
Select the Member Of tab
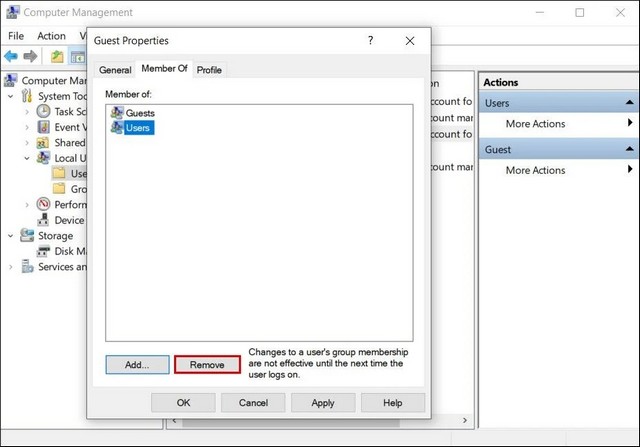[164, 69]
